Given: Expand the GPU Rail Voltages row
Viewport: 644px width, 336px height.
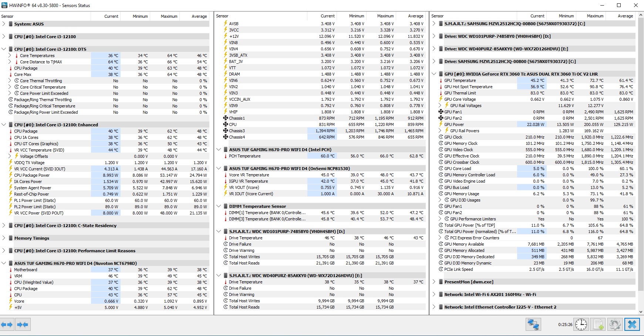Looking at the screenshot, I should pos(440,106).
